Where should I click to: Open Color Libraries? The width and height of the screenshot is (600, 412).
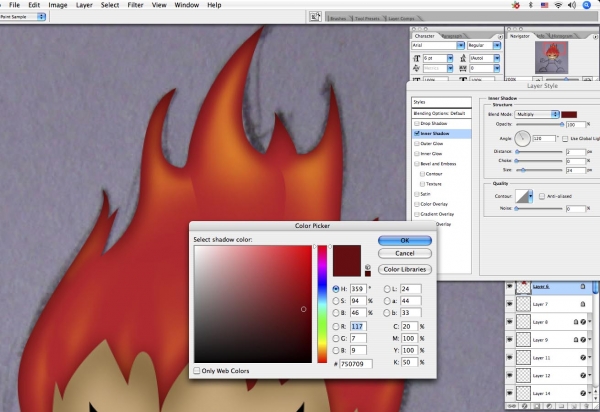click(405, 269)
